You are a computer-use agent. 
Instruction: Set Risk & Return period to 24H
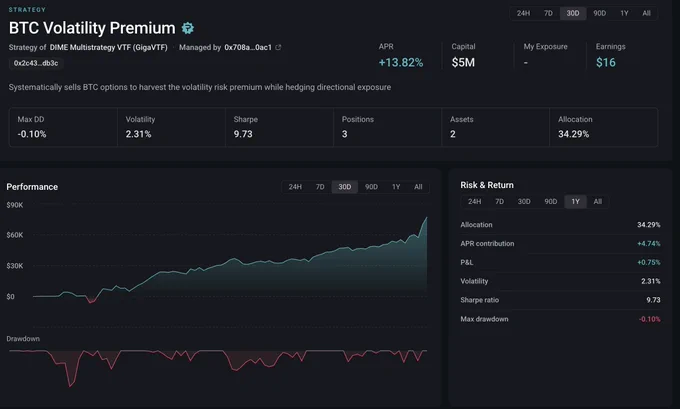coord(474,202)
